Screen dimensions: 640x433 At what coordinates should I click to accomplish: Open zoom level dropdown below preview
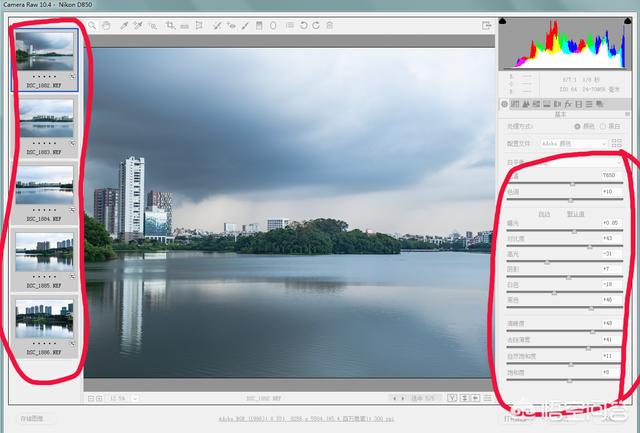point(134,398)
